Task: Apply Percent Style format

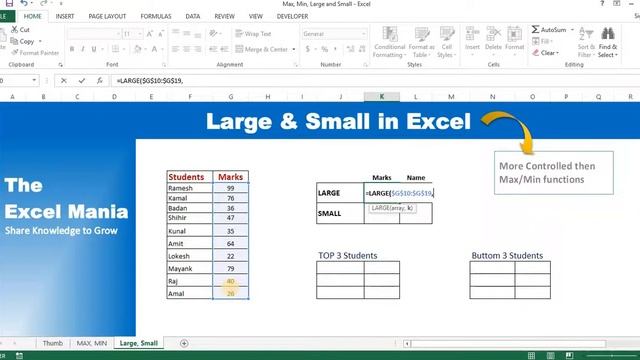Action: click(x=324, y=49)
